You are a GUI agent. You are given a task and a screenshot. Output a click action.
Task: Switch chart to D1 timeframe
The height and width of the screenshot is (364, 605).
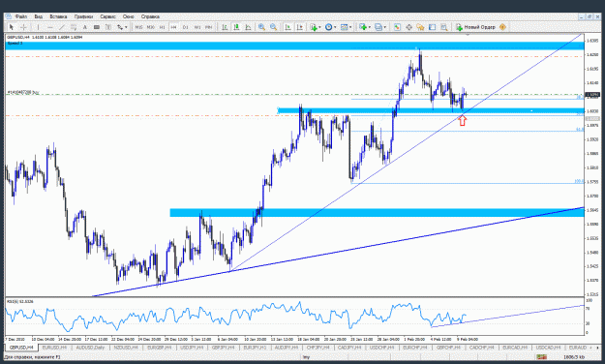pyautogui.click(x=186, y=27)
